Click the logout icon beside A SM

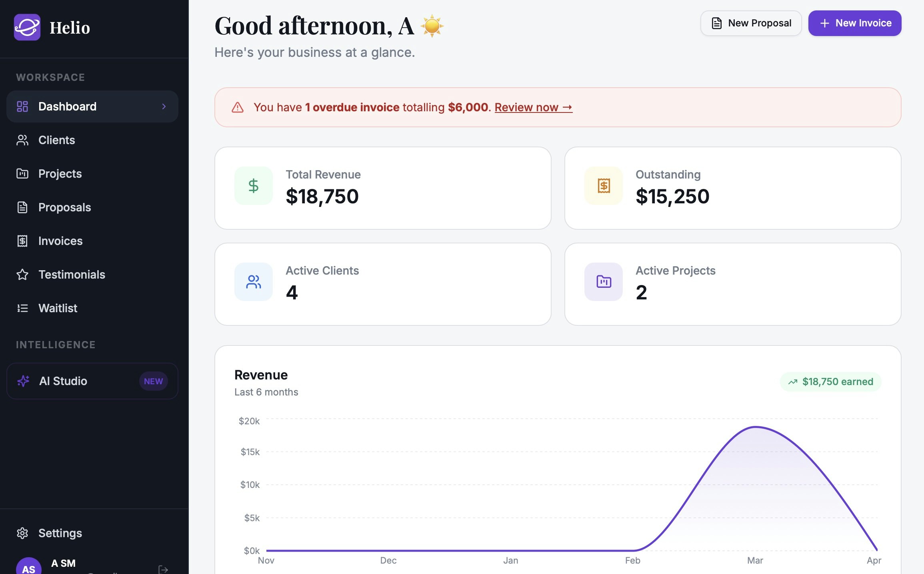click(x=163, y=569)
